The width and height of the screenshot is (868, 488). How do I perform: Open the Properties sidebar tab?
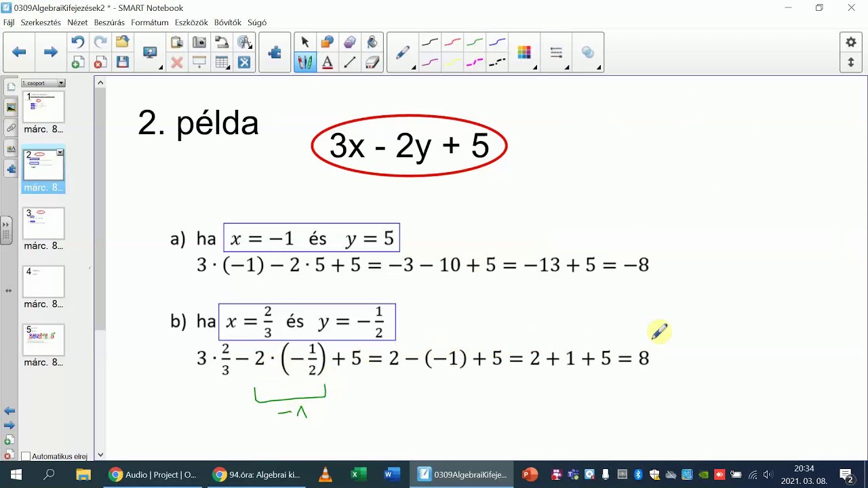[11, 148]
